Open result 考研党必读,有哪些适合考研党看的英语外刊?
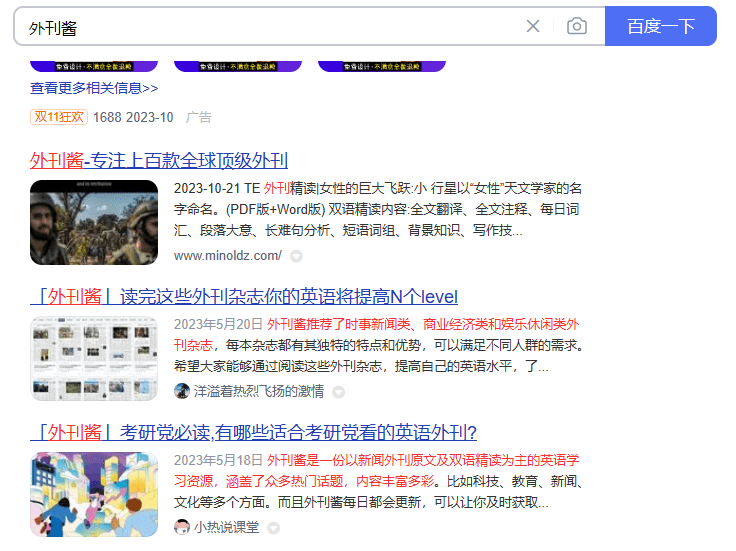The image size is (736, 551). [x=253, y=433]
